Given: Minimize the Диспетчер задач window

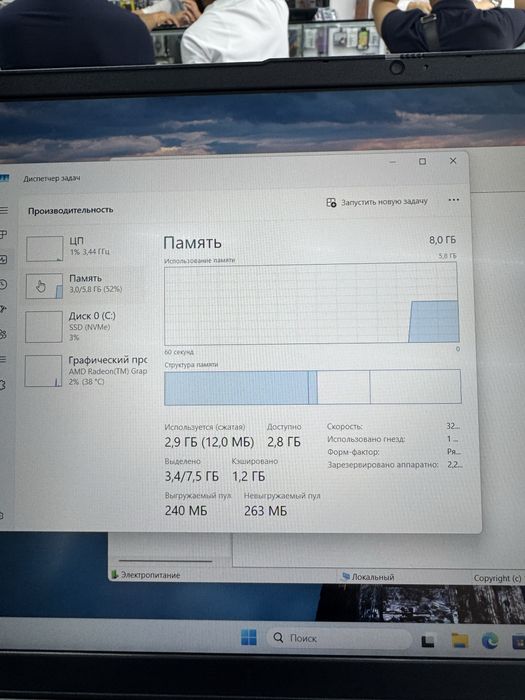Looking at the screenshot, I should point(393,162).
